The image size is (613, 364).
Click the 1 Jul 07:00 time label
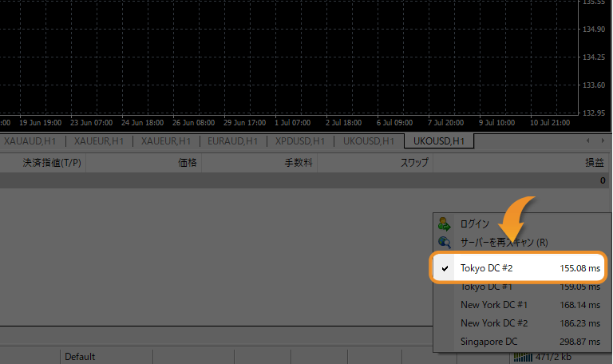click(x=292, y=123)
